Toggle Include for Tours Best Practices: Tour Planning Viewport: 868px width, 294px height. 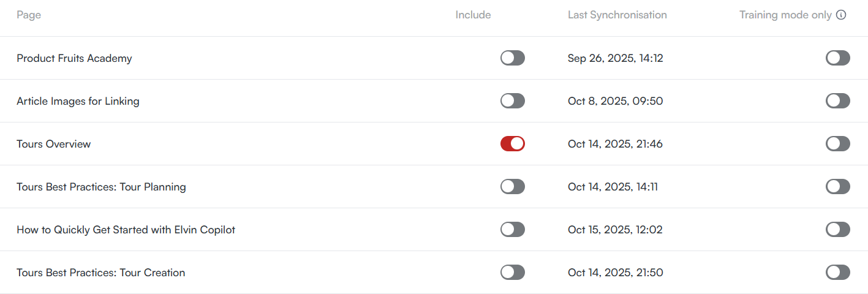pyautogui.click(x=512, y=187)
